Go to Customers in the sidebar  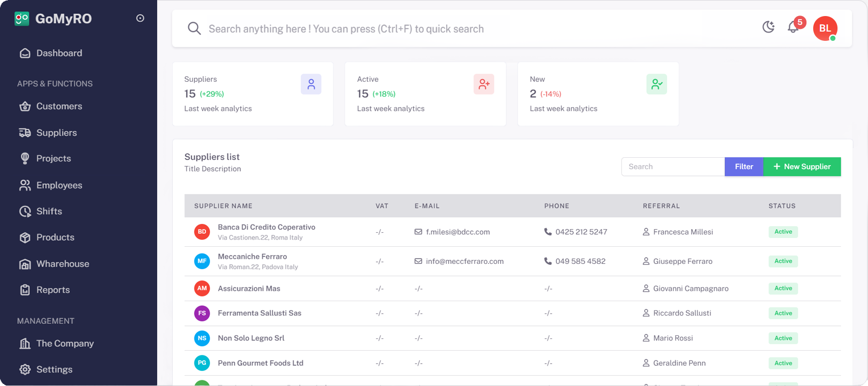point(59,106)
